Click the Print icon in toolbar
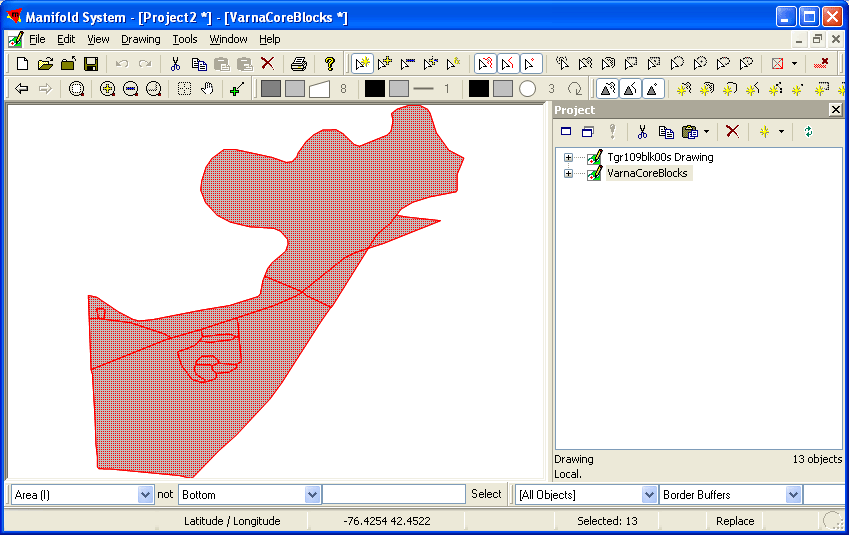The image size is (849, 535). pyautogui.click(x=298, y=64)
